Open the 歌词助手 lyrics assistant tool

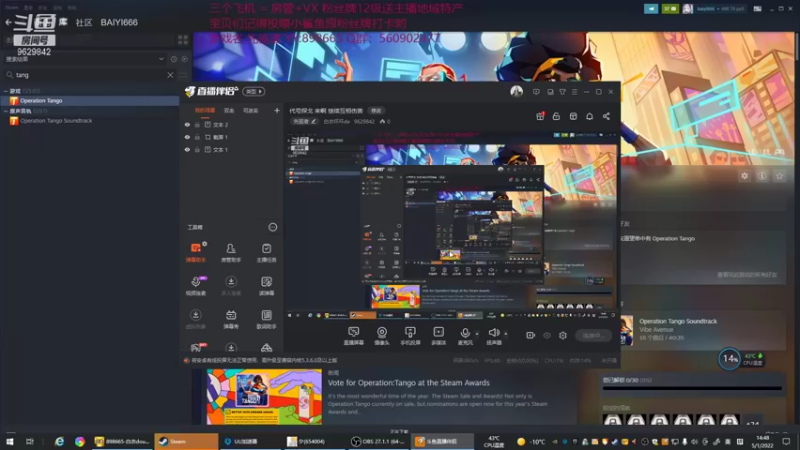(x=266, y=319)
